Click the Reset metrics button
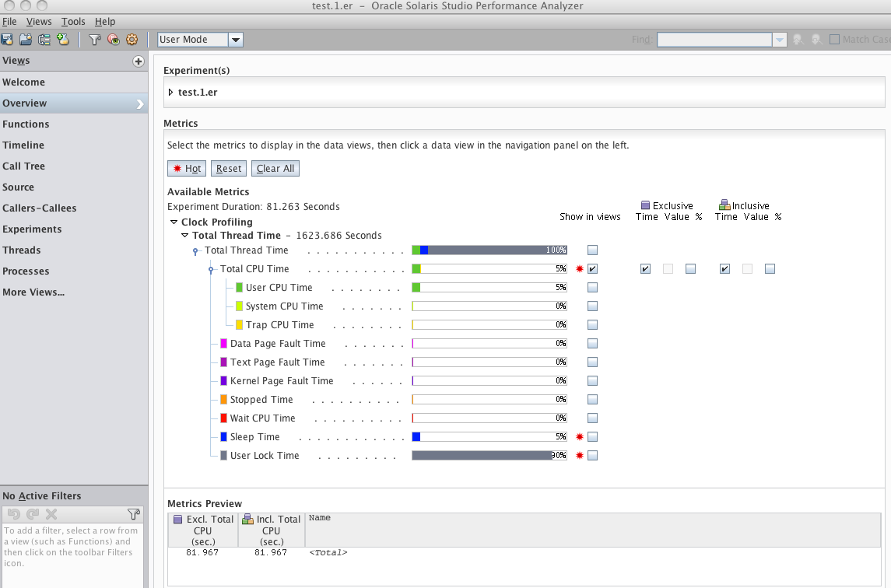 [x=229, y=169]
